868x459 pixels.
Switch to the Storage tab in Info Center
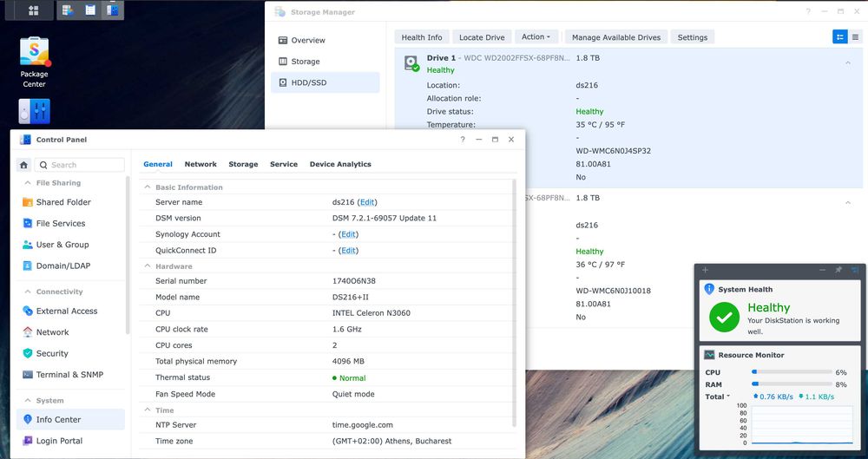click(243, 164)
